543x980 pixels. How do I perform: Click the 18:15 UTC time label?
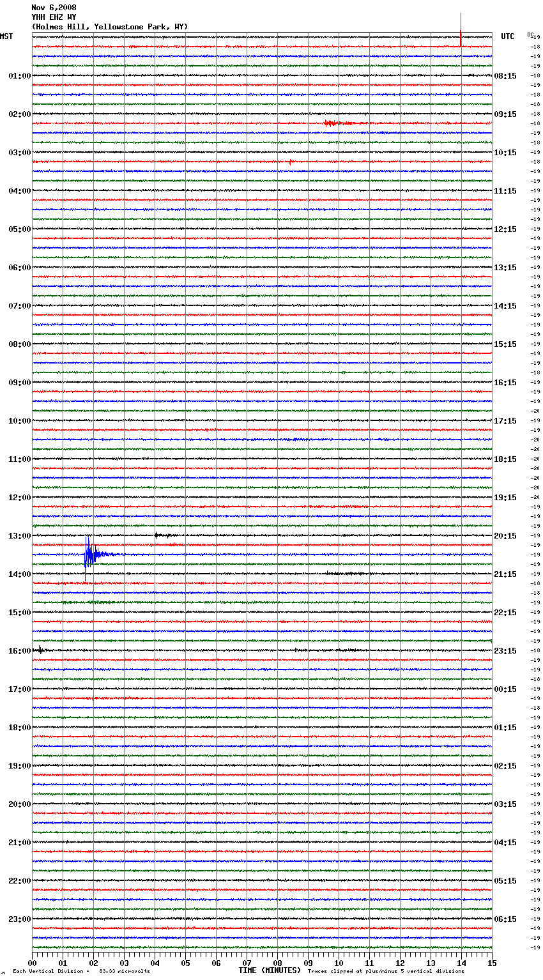[x=505, y=459]
